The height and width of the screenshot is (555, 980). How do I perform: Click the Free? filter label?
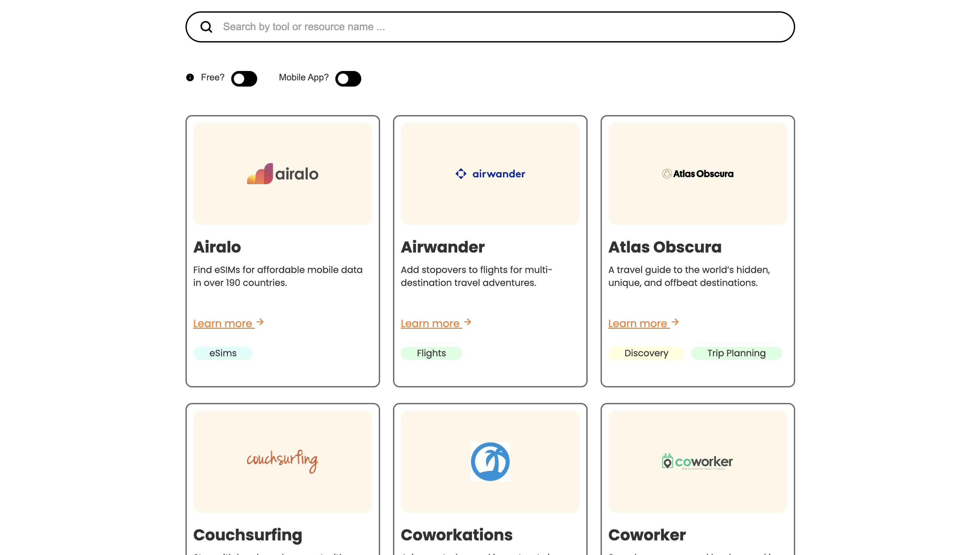(x=212, y=77)
